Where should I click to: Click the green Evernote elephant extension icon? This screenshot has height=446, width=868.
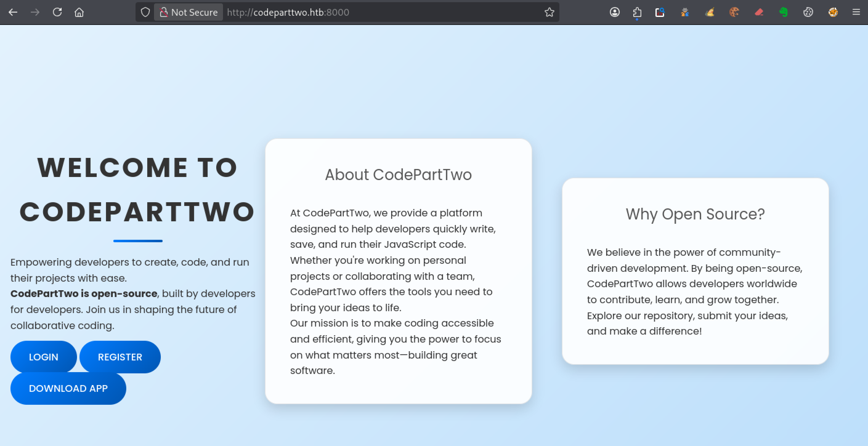(x=783, y=12)
